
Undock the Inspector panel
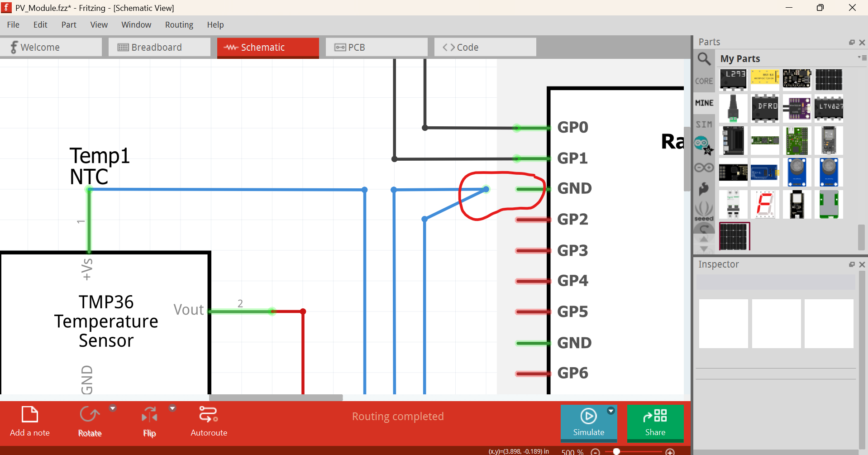click(852, 264)
